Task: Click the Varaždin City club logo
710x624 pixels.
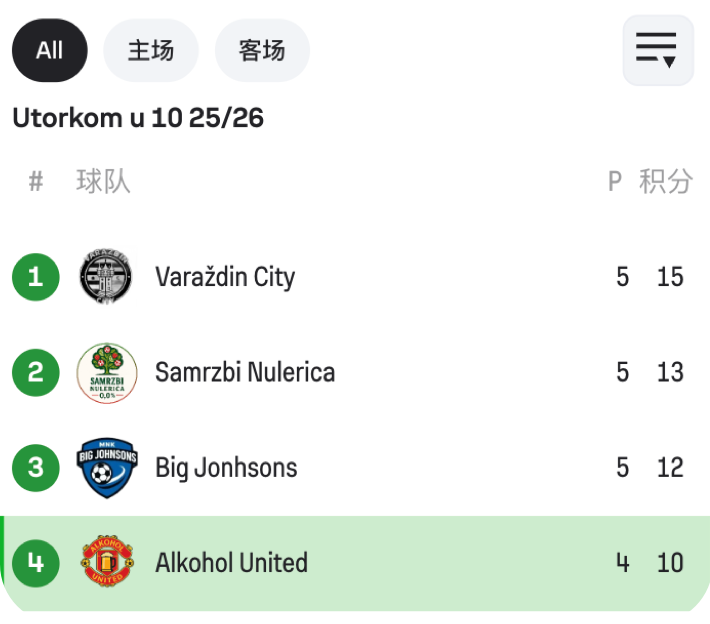Action: 106,277
